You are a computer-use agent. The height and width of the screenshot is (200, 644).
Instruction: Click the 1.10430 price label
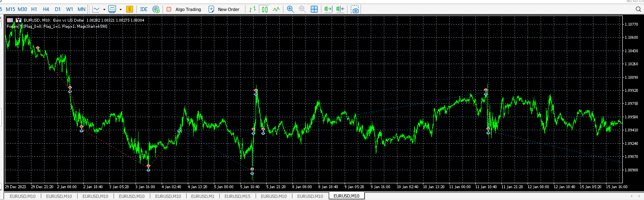pos(631,51)
